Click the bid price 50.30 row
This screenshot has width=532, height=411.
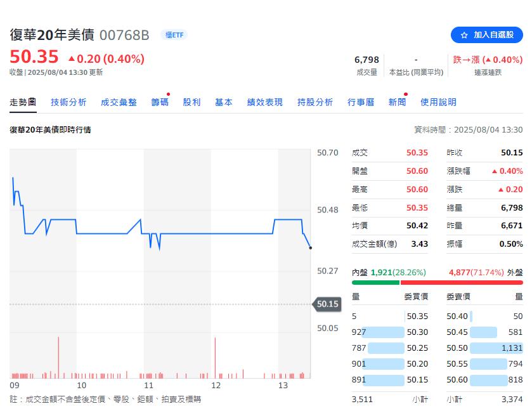click(390, 332)
